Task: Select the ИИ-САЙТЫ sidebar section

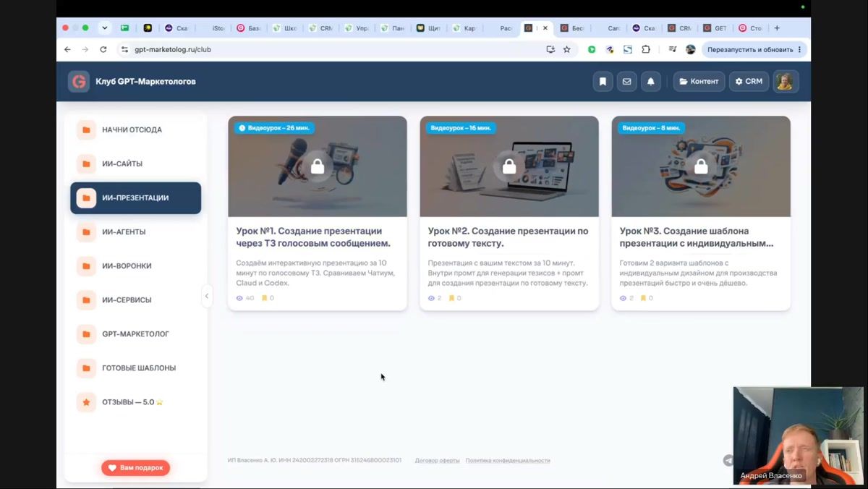Action: (135, 164)
